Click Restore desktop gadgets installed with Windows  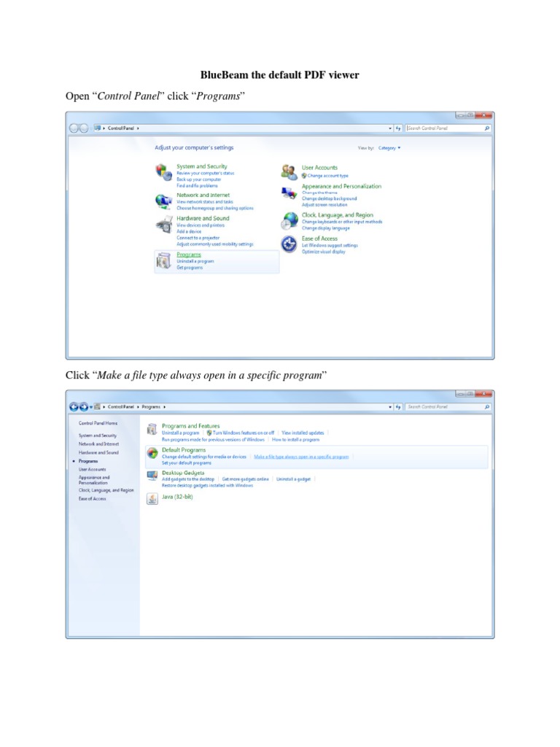207,485
